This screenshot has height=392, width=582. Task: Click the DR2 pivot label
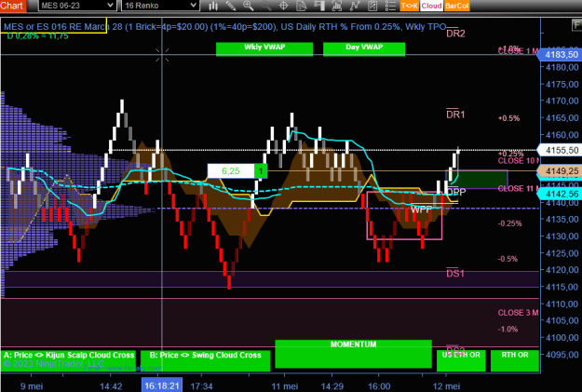point(455,34)
